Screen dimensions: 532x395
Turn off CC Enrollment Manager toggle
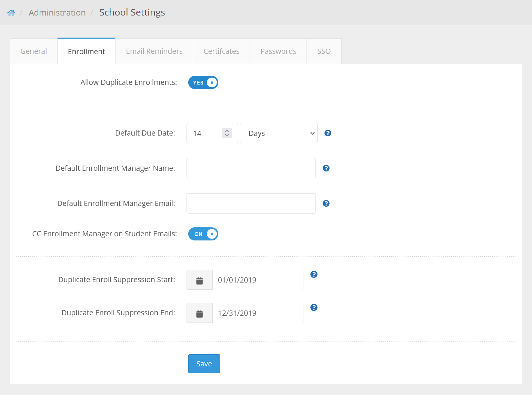coord(203,234)
